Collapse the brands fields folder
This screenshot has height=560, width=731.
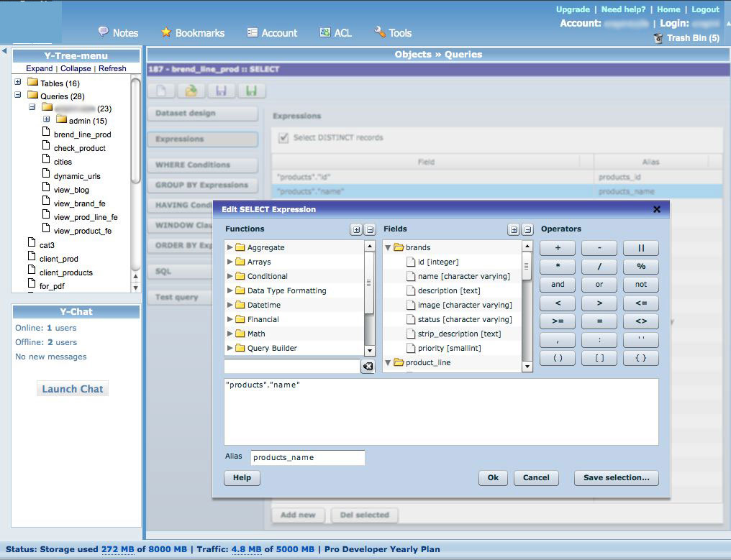[x=389, y=247]
